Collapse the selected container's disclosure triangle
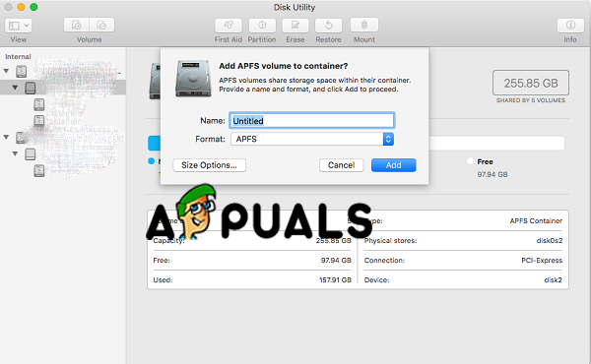Viewport: 591px width, 364px height. tap(15, 88)
